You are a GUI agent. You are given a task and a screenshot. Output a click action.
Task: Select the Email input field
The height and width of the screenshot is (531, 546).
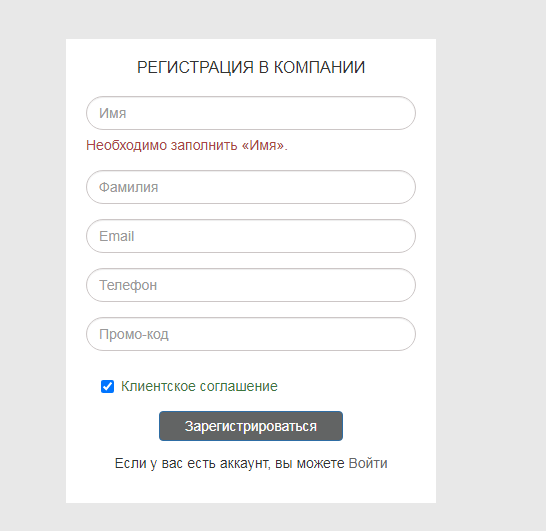(x=251, y=236)
